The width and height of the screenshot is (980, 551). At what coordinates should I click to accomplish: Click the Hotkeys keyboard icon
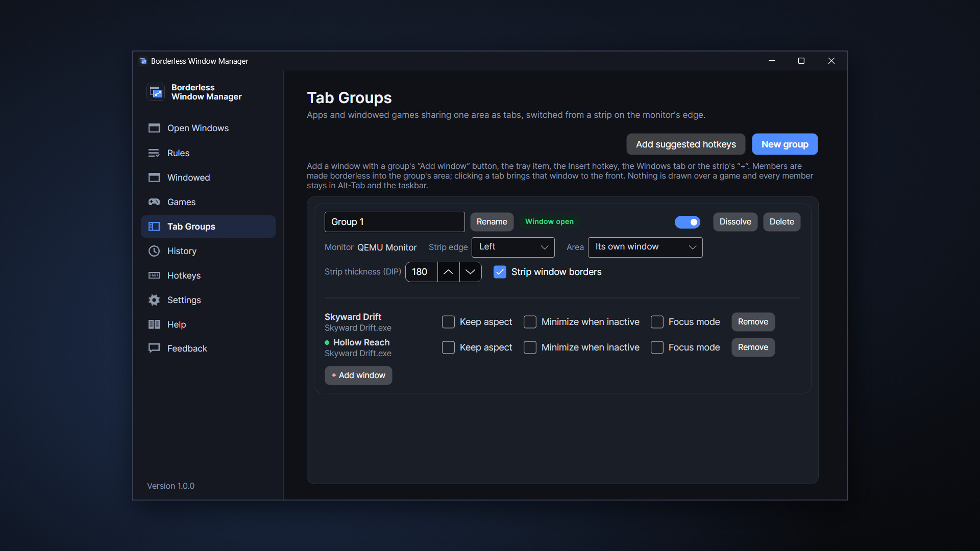point(154,275)
